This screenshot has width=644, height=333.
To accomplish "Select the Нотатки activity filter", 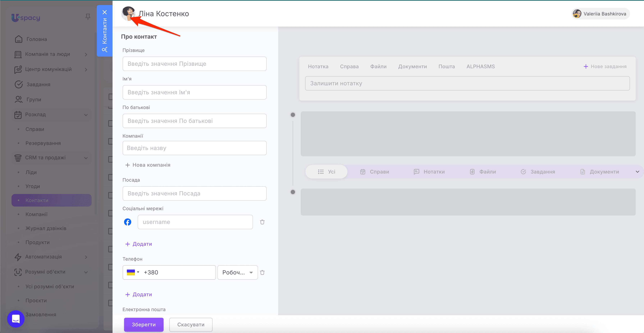I will (x=429, y=172).
